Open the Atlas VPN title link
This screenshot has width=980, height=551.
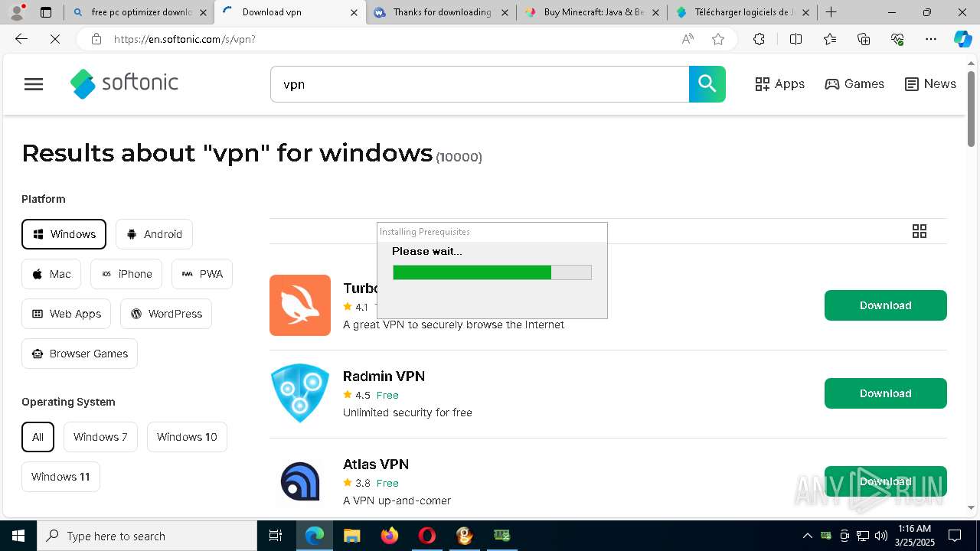(x=376, y=465)
